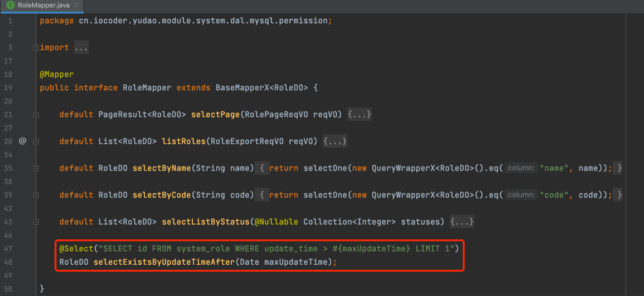Click the @ gutter icon on line 28

[23, 141]
